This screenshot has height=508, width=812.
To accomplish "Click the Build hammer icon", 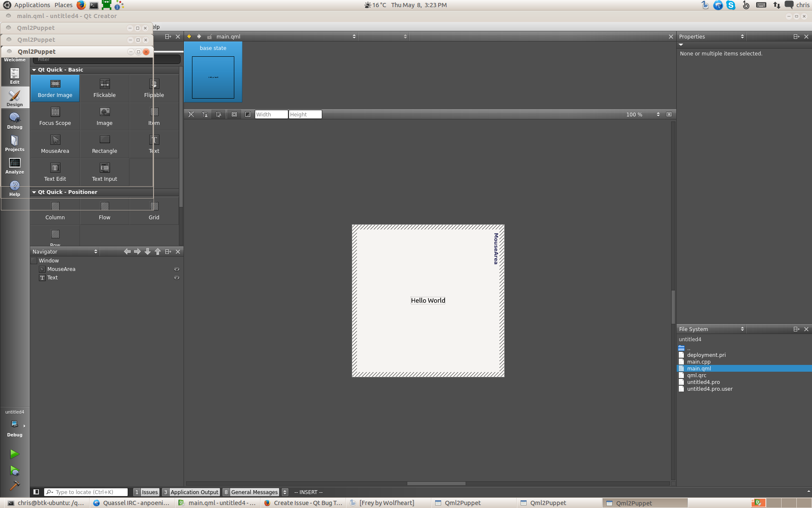I will [14, 486].
